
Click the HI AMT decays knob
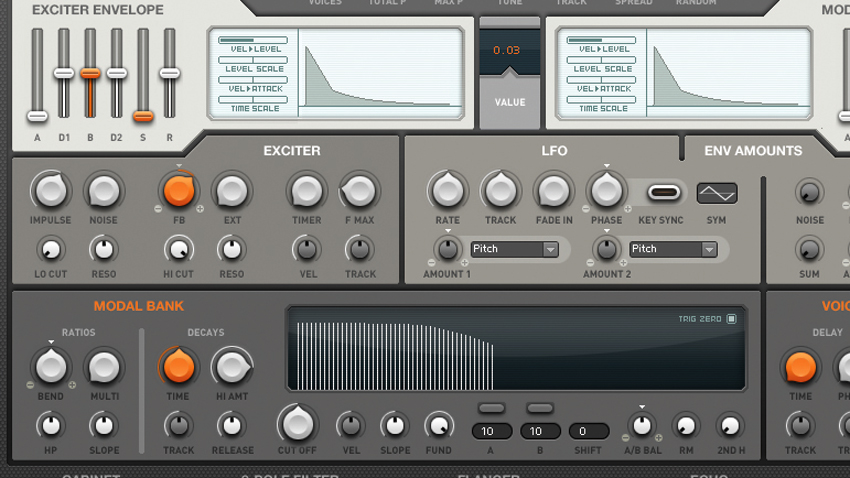click(x=232, y=367)
